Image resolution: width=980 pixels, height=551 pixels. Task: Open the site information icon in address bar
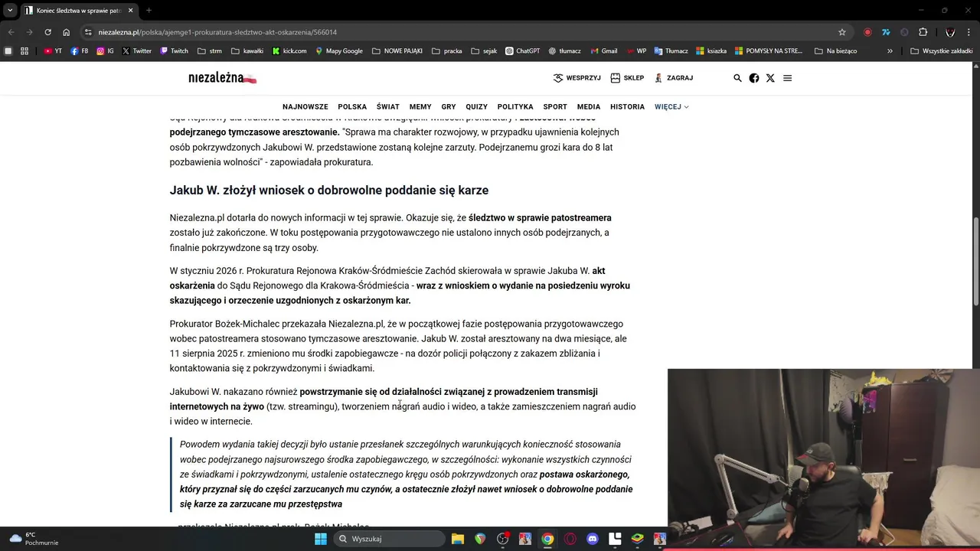88,32
